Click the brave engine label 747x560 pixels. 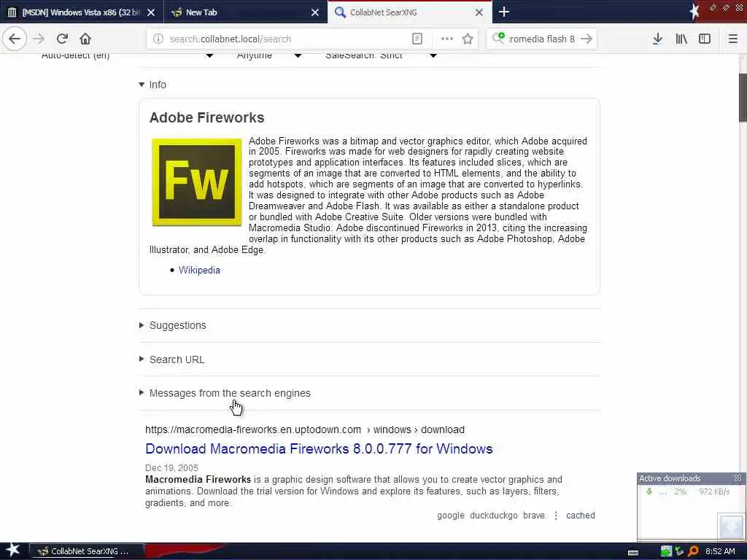point(533,516)
